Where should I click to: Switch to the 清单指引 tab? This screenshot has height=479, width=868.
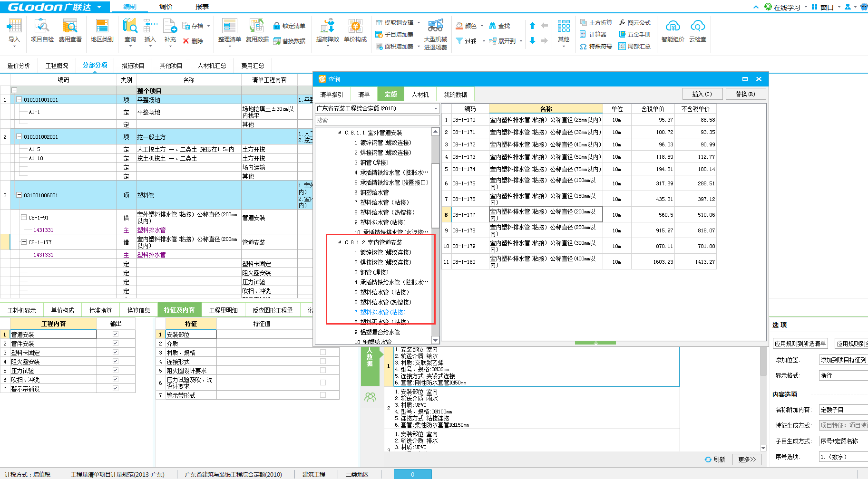coord(332,94)
